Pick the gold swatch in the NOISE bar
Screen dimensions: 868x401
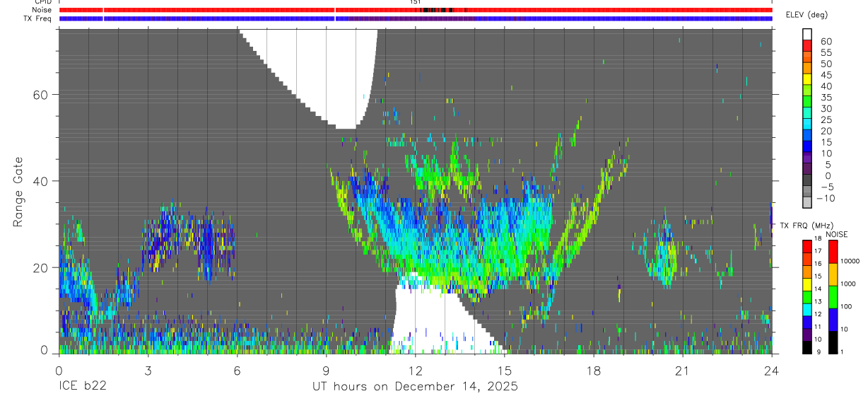coord(833,274)
